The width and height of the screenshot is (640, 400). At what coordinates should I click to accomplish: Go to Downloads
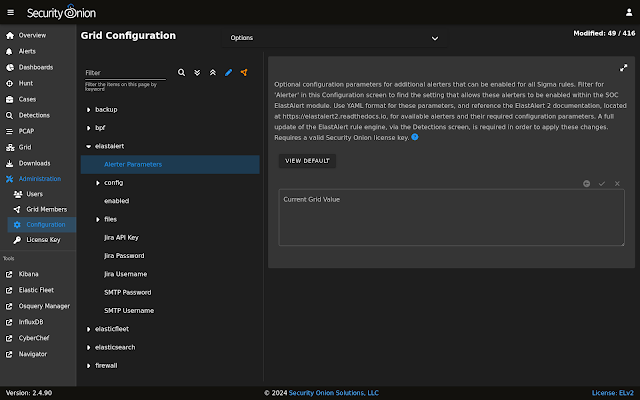(x=38, y=163)
